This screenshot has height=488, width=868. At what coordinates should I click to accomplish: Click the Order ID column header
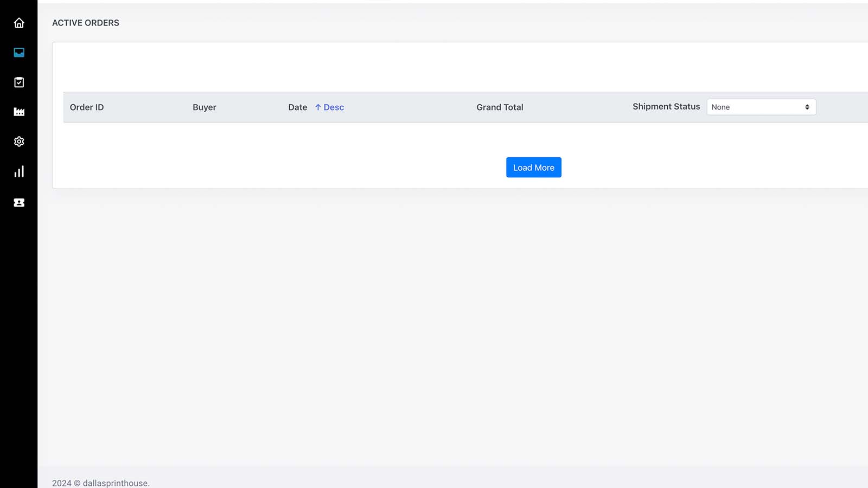(87, 107)
